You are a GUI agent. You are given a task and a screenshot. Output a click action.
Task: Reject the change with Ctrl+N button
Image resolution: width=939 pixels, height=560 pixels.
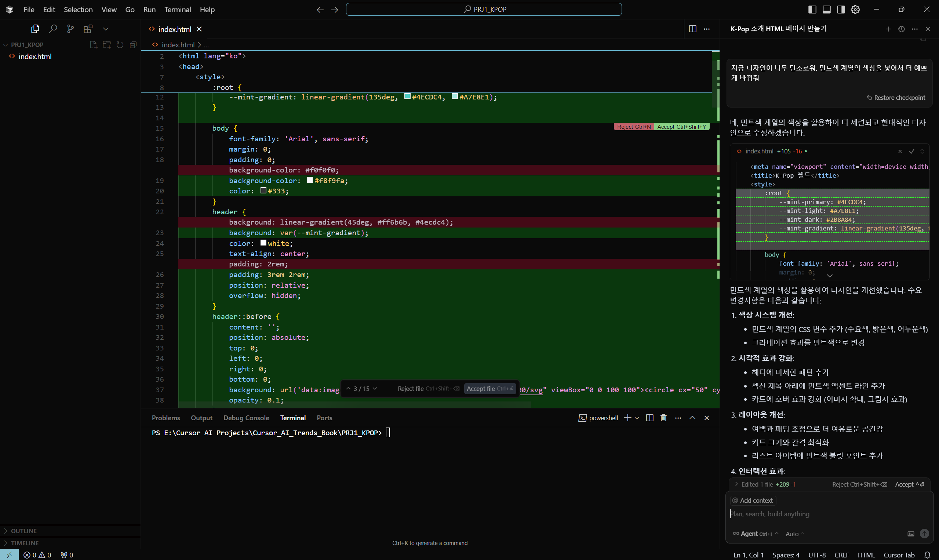pyautogui.click(x=634, y=127)
